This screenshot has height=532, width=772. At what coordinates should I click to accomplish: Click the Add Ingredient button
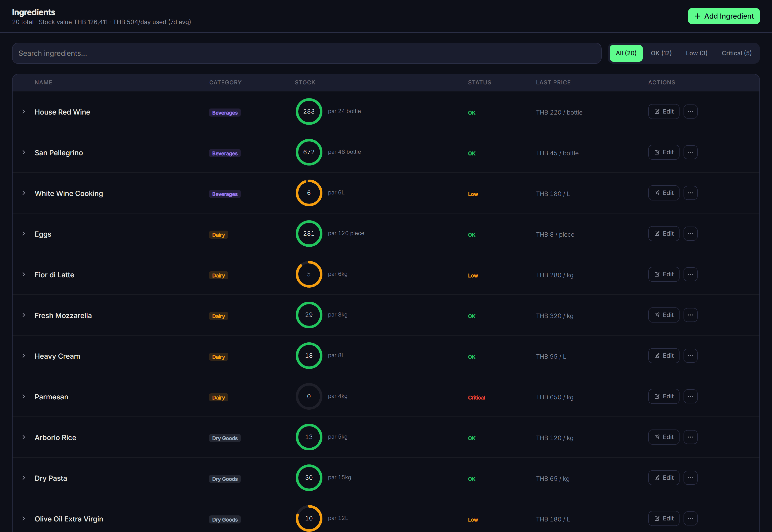click(724, 16)
